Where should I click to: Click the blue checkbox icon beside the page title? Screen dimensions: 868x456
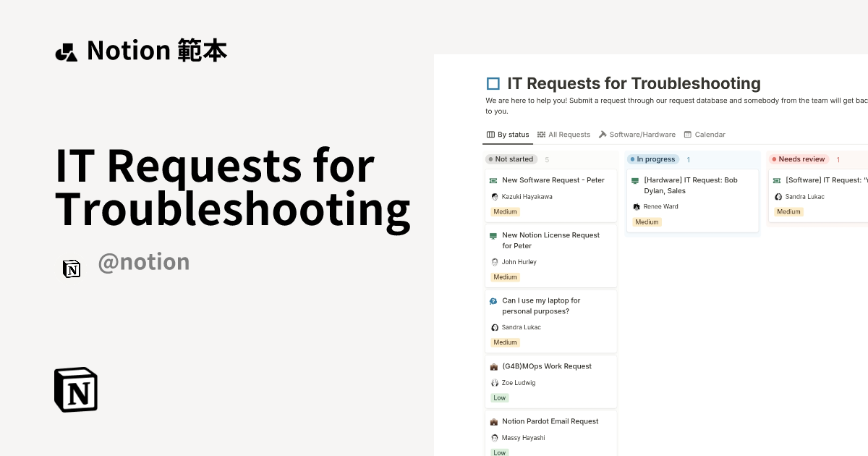[x=493, y=83]
